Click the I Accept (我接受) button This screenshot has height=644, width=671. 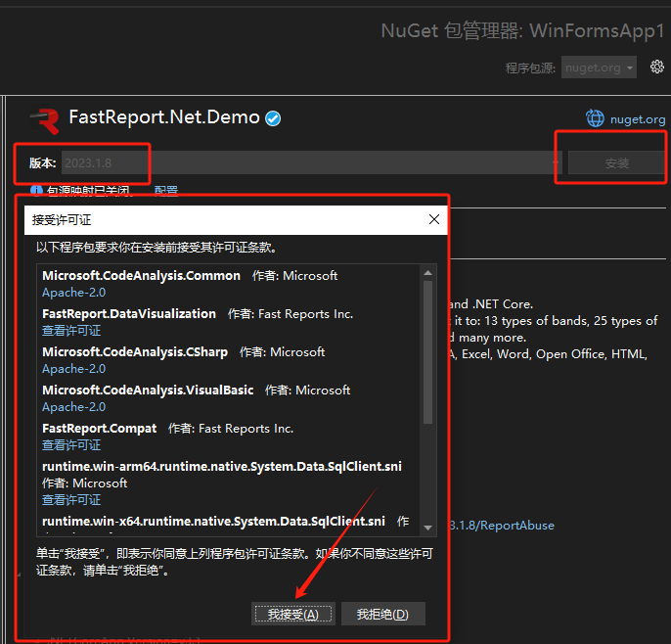[293, 614]
